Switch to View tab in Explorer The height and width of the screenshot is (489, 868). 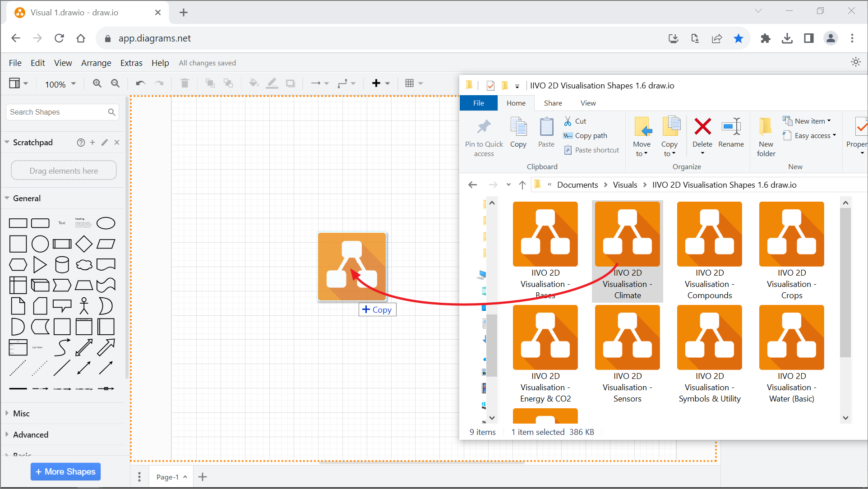coord(588,103)
